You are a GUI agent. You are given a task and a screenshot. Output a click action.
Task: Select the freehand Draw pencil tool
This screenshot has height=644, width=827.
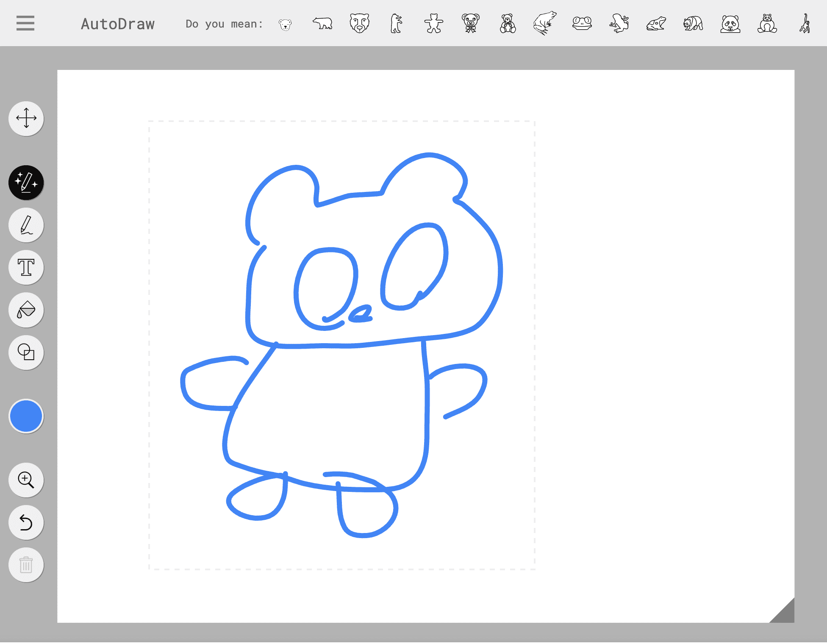26,225
